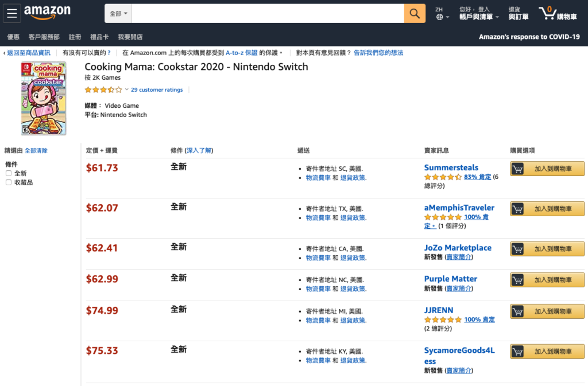Open 退貨政策 link for the $75.33 offer
This screenshot has height=386, width=588.
(x=353, y=360)
